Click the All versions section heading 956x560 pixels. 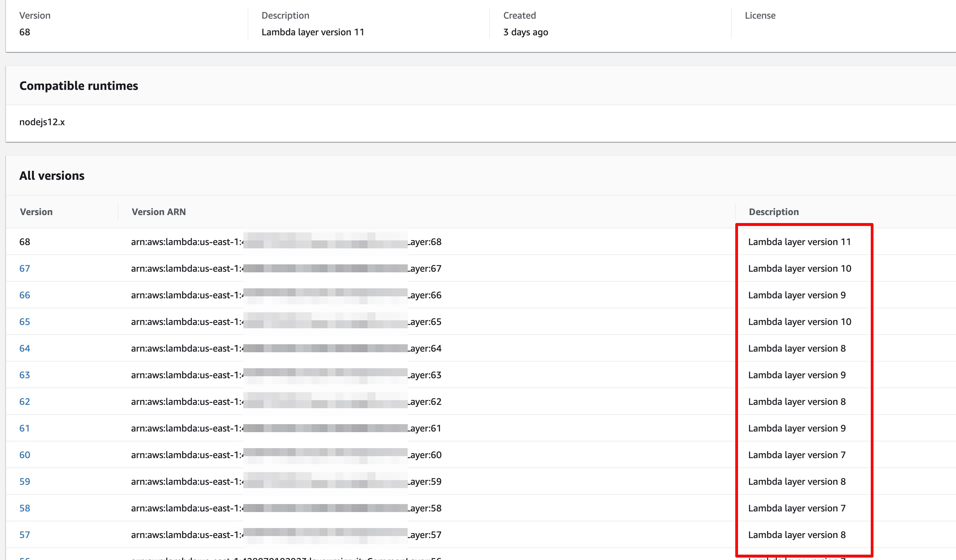[x=52, y=175]
